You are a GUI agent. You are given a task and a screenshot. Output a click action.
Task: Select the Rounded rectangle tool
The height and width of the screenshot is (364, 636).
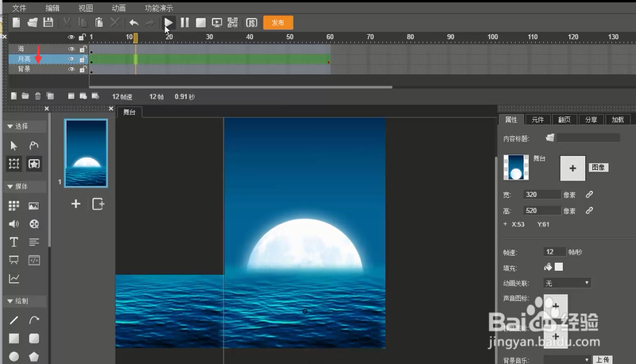click(34, 339)
